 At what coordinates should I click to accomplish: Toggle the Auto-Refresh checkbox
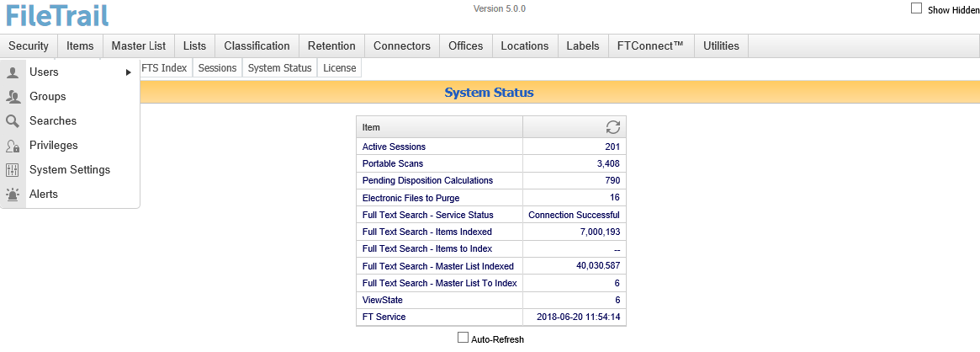pyautogui.click(x=463, y=338)
